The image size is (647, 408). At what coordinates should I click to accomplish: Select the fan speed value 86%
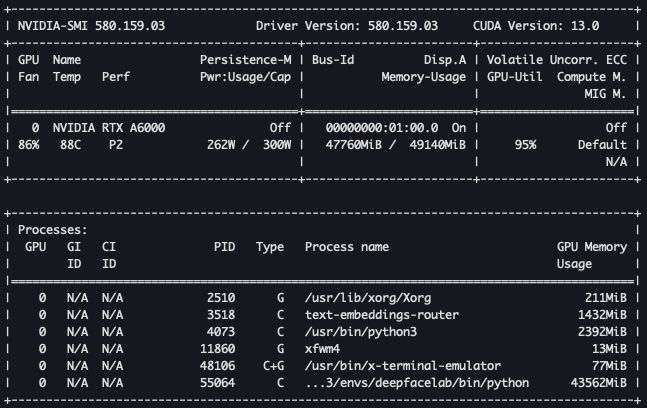click(28, 145)
